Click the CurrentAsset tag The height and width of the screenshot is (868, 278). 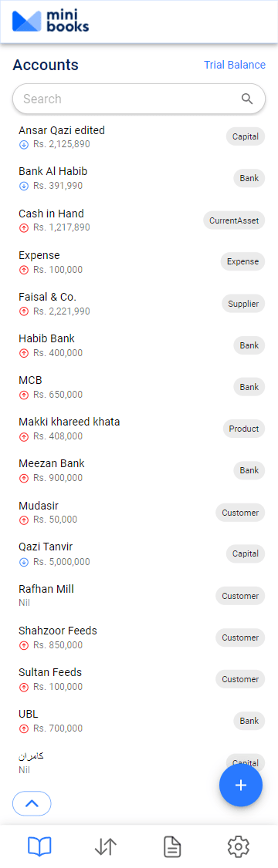[234, 220]
